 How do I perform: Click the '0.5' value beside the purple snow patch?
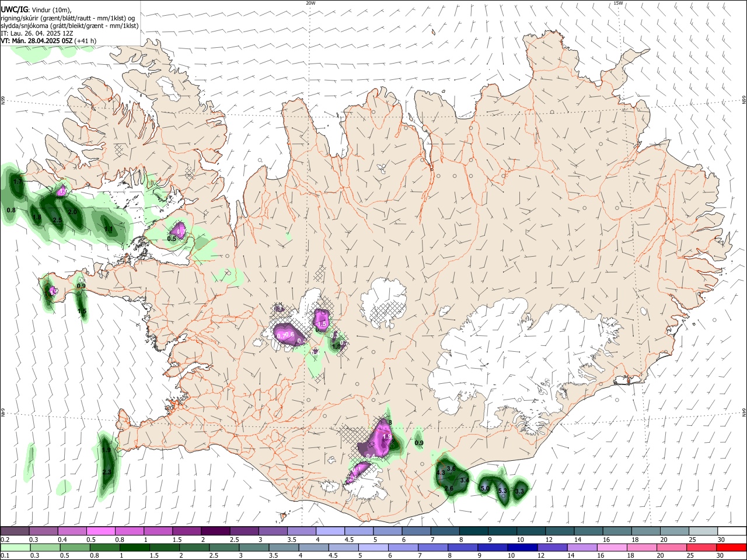172,239
